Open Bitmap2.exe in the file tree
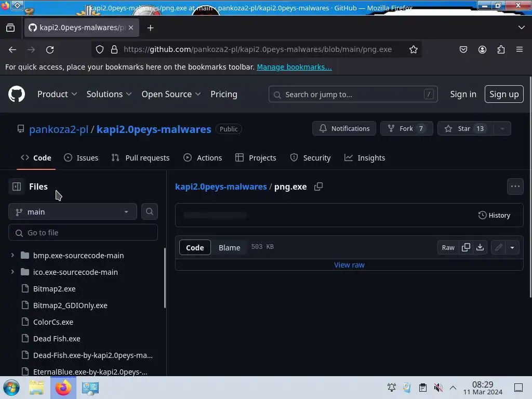The image size is (532, 399). [x=54, y=289]
